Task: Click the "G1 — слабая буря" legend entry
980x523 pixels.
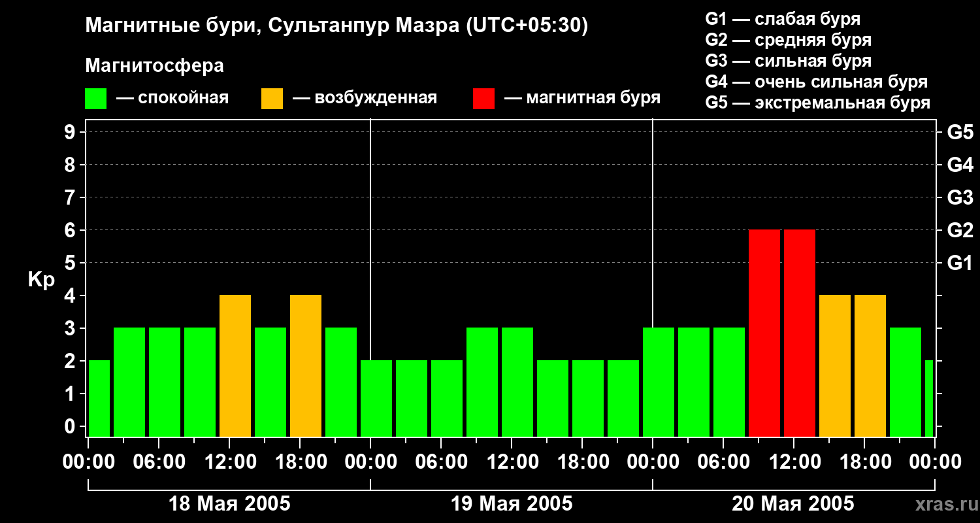Action: tap(783, 19)
